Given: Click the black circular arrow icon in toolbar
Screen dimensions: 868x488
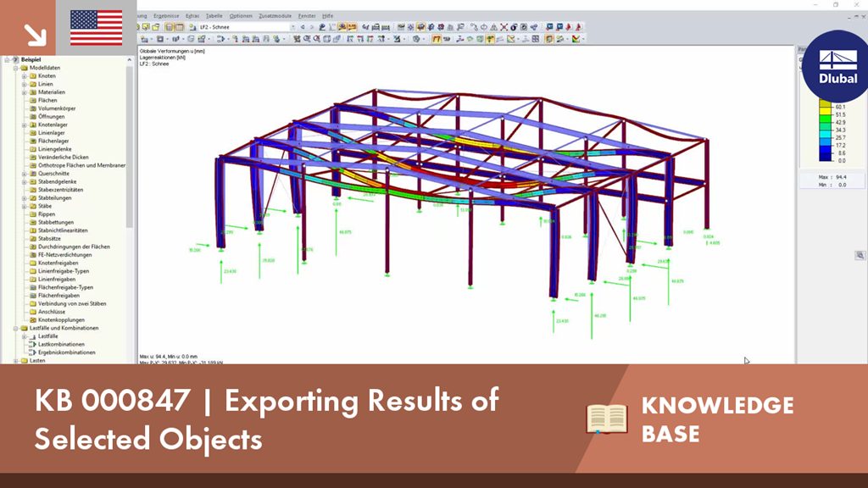Looking at the screenshot, I should click(513, 26).
